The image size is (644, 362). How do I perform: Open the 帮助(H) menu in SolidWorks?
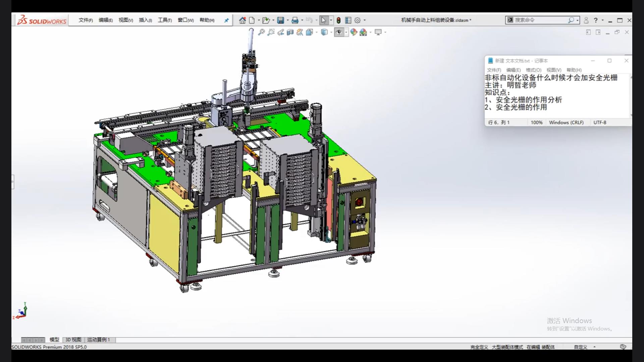pyautogui.click(x=207, y=20)
